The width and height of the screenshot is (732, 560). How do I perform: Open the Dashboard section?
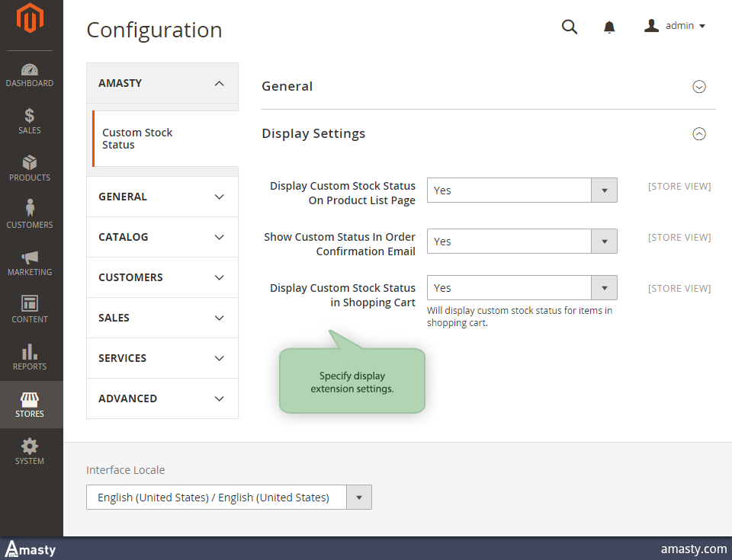30,75
